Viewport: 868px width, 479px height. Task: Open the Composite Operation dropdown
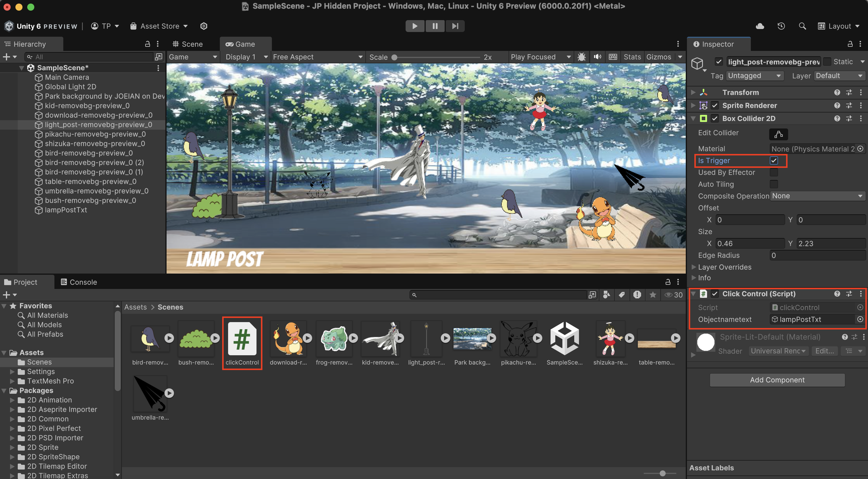(x=817, y=196)
